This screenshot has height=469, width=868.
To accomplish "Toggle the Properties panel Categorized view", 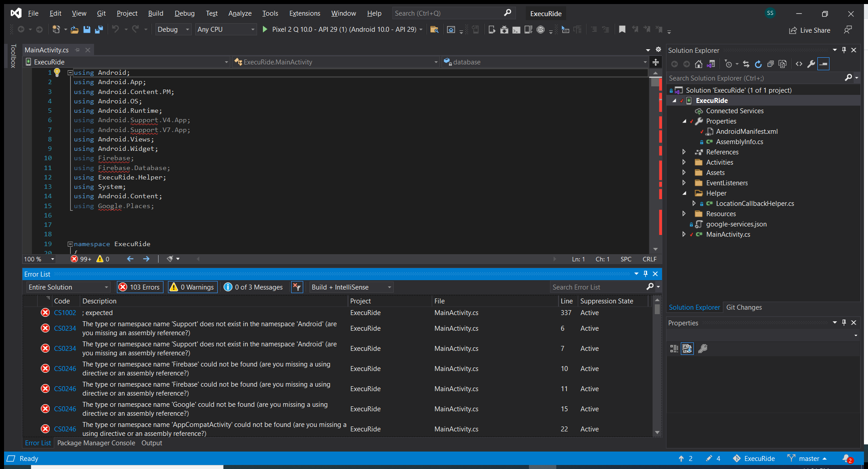I will [x=674, y=349].
